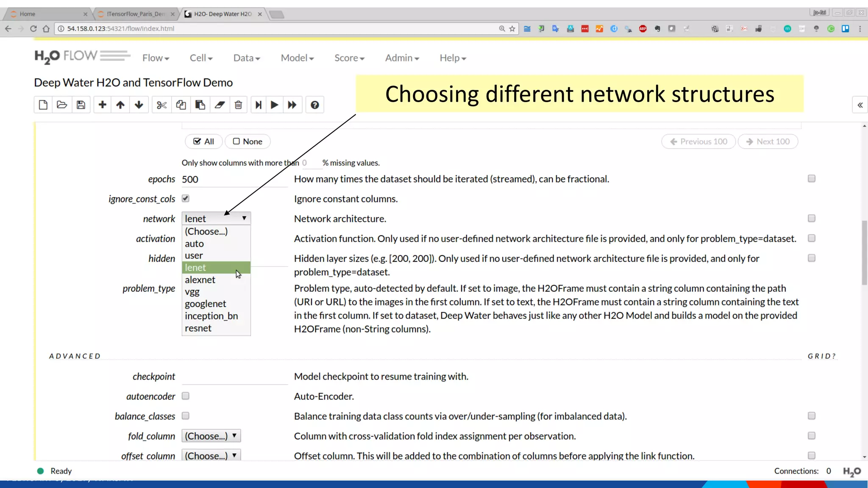Open the Model menu

[297, 58]
